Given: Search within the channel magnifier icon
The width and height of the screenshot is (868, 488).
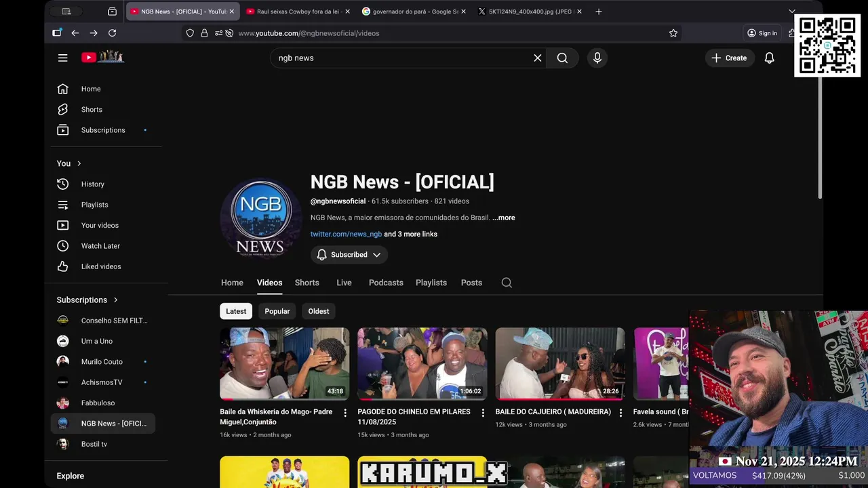Looking at the screenshot, I should click(x=507, y=283).
